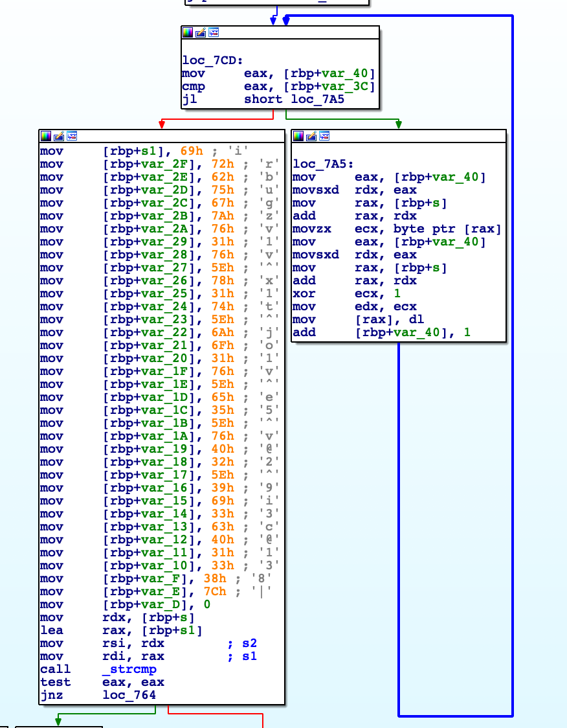Click the 'mov [rbp+var_E], 7Ch' line
The image size is (567, 728).
pyautogui.click(x=156, y=591)
